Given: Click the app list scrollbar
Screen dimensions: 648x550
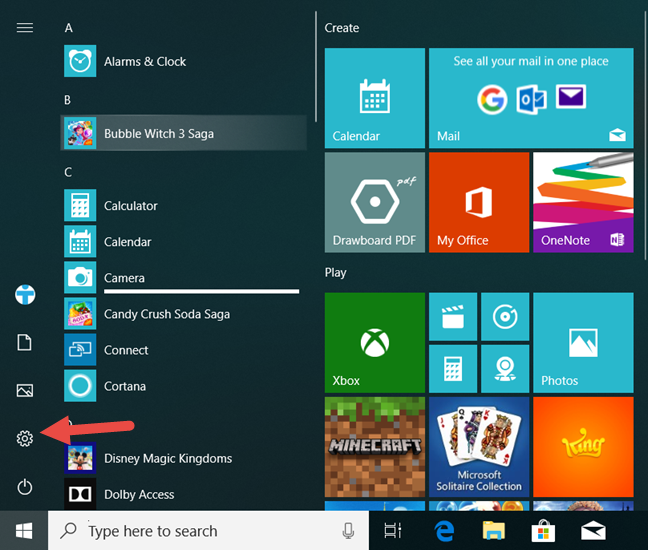Looking at the screenshot, I should [x=316, y=67].
